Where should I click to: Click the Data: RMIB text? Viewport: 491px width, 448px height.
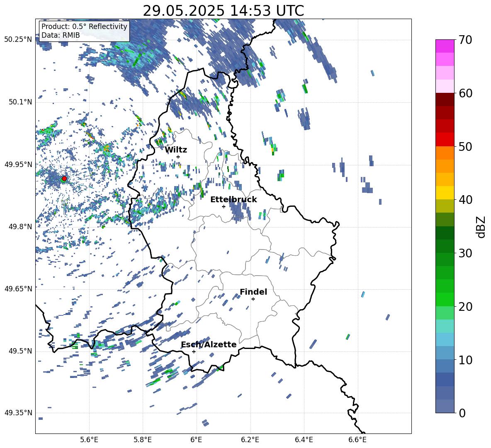(x=61, y=35)
